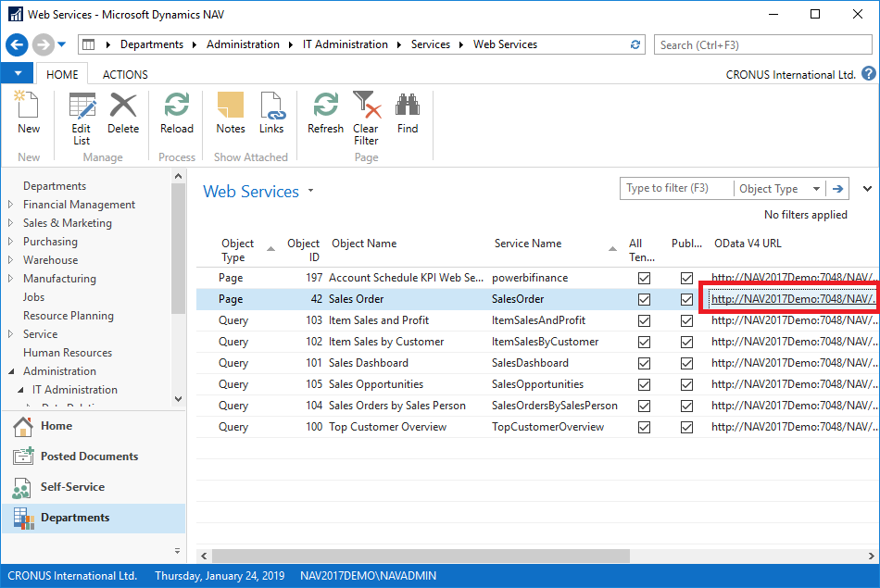Select the SalesOrdersBySalesPerson service name cell
This screenshot has width=880, height=588.
point(555,406)
